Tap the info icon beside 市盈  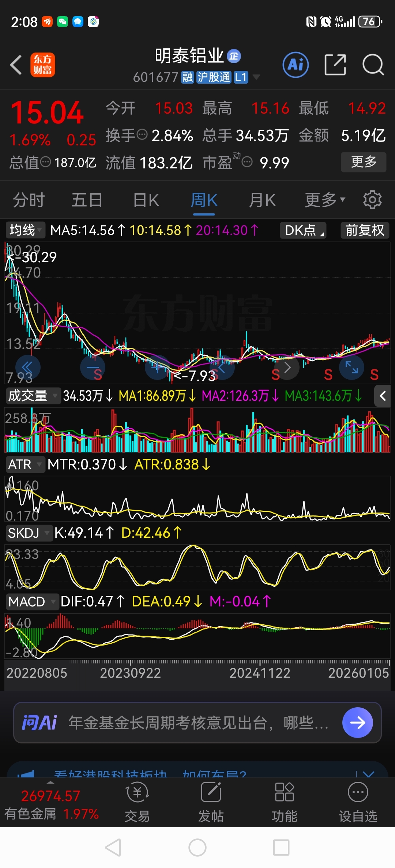[247, 162]
